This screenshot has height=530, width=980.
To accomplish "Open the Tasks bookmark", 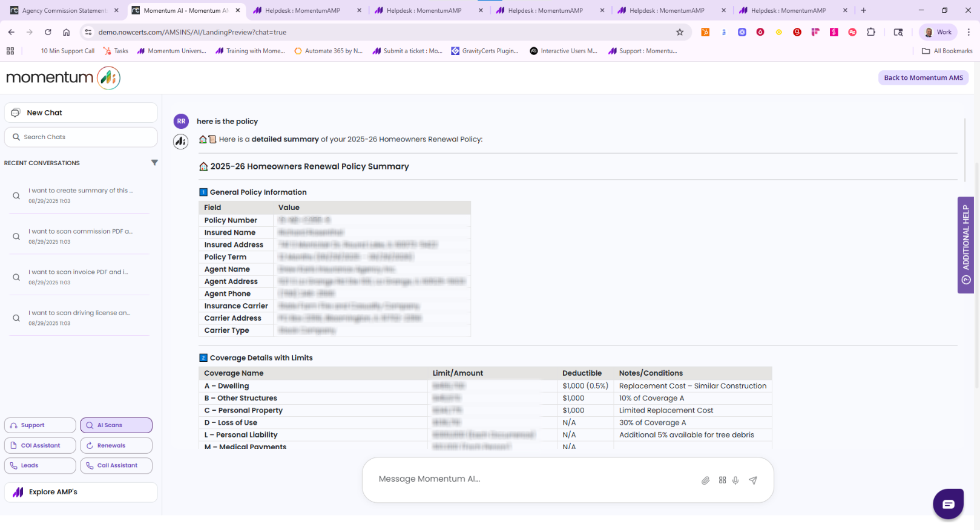I will (x=116, y=51).
